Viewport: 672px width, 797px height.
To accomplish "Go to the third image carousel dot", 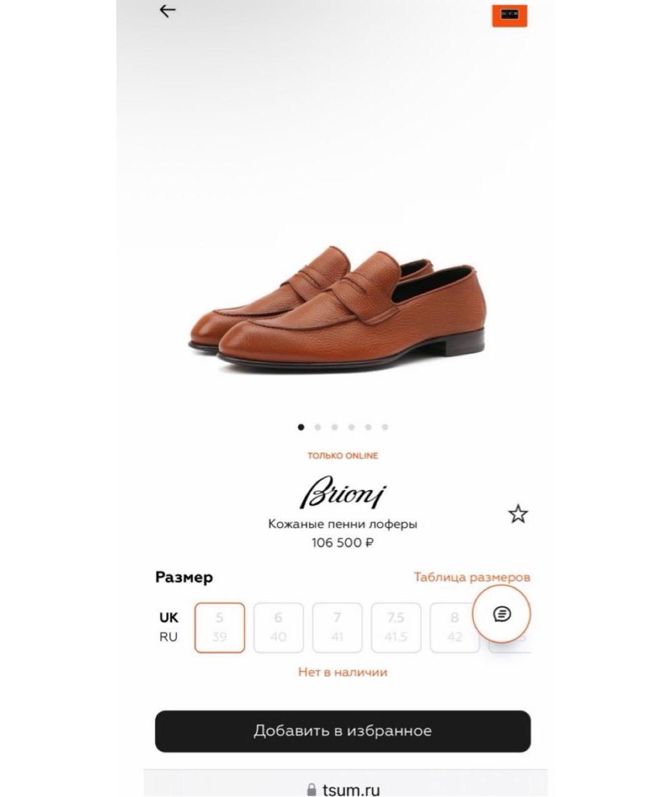I will (335, 427).
